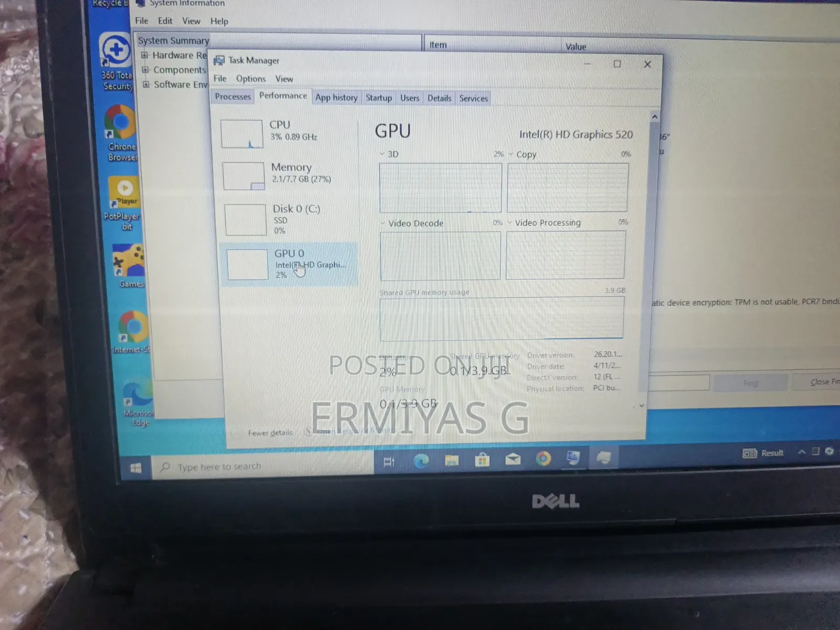Expand Software Environment tree node

tap(147, 84)
